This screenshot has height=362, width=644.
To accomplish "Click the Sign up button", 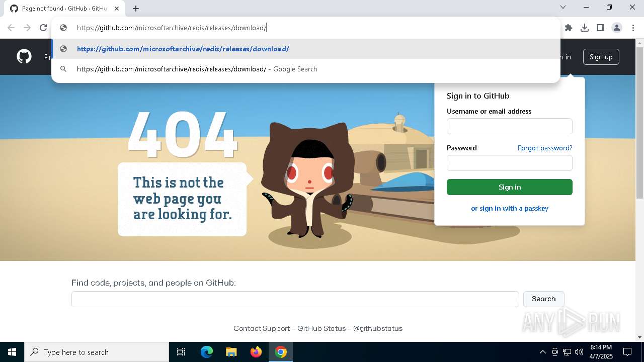I will coord(601,57).
